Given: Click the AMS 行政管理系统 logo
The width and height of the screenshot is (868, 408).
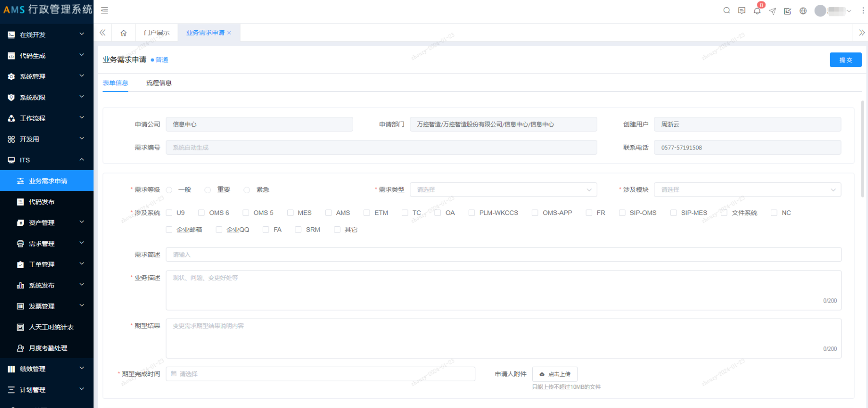Looking at the screenshot, I should coord(47,10).
